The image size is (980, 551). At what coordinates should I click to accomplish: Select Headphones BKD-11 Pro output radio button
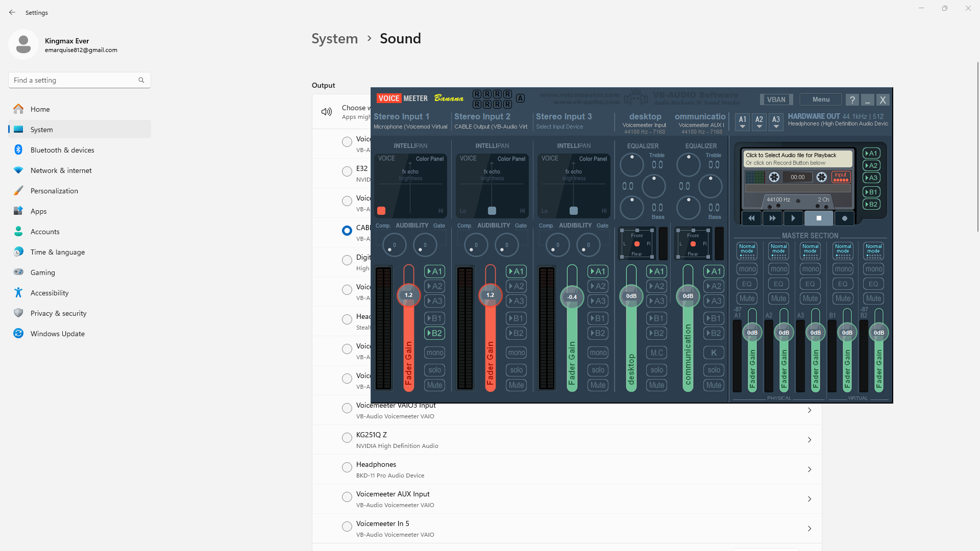tap(347, 467)
